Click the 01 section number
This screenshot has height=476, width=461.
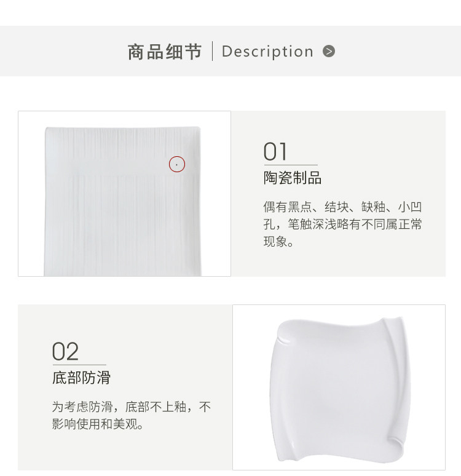[x=275, y=152]
